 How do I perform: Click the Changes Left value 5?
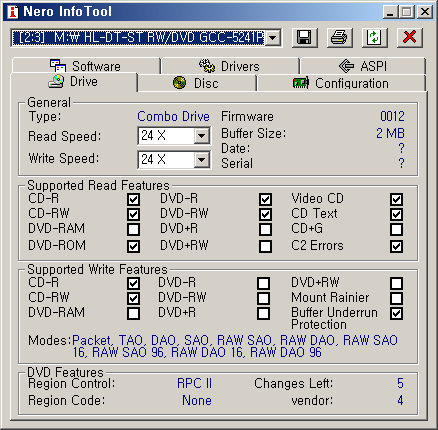point(400,383)
